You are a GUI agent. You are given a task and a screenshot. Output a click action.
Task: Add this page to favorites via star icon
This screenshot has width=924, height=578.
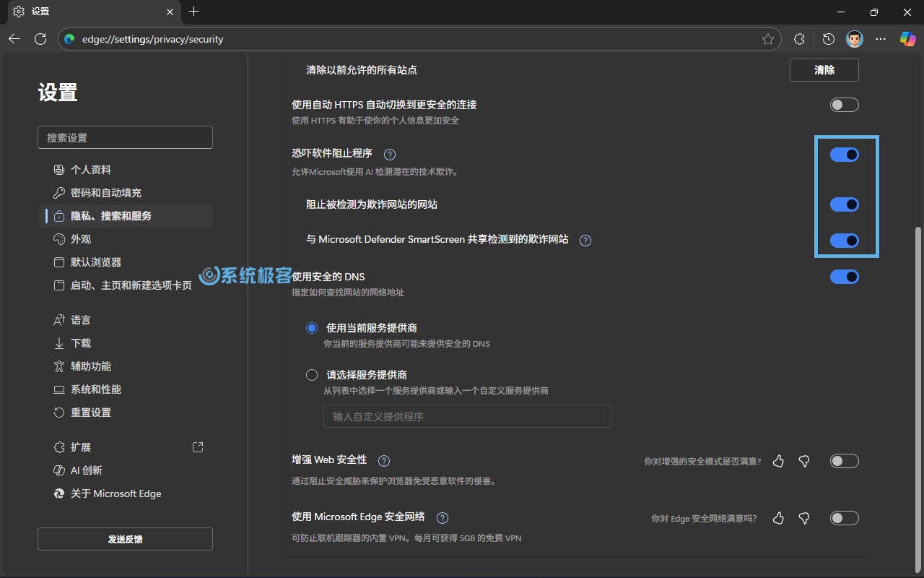click(770, 39)
